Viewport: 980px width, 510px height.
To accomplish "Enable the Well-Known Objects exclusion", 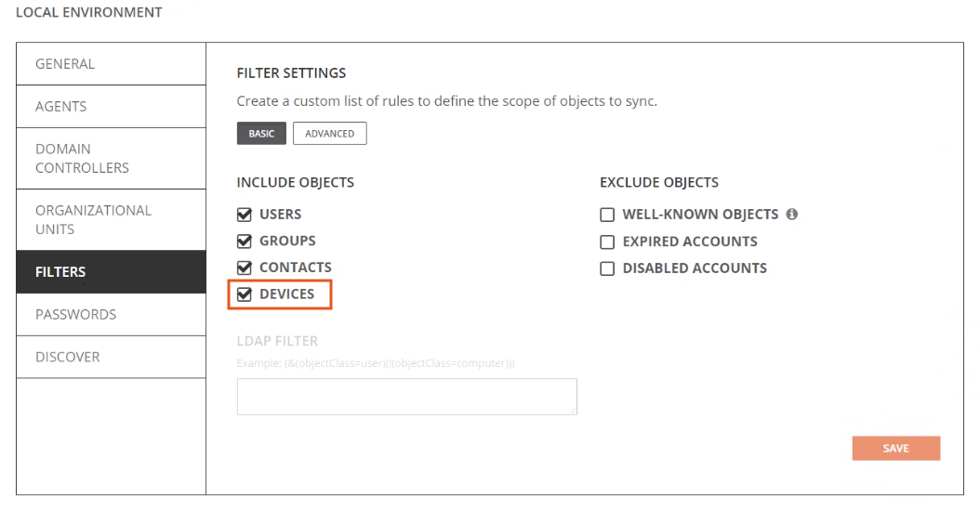I will click(x=607, y=215).
